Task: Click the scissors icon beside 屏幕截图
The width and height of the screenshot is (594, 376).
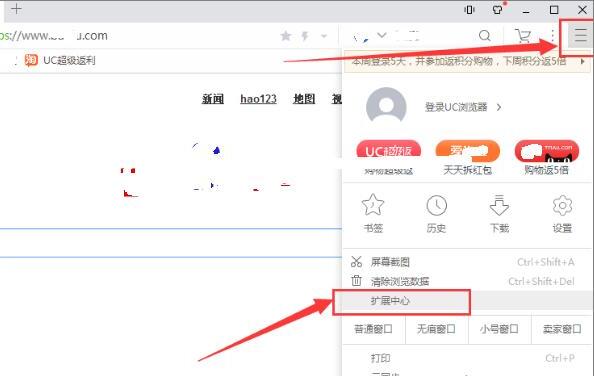Action: pyautogui.click(x=356, y=262)
